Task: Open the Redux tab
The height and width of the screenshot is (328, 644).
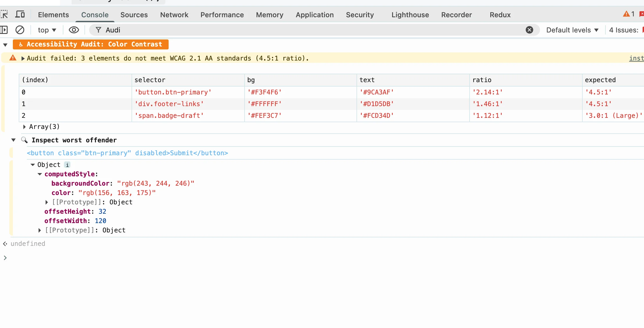Action: point(500,15)
